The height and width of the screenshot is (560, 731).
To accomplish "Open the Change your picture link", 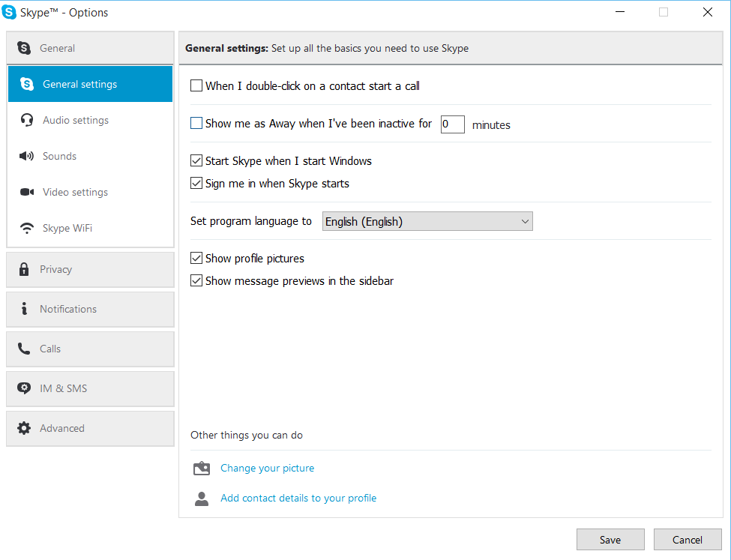I will point(267,469).
